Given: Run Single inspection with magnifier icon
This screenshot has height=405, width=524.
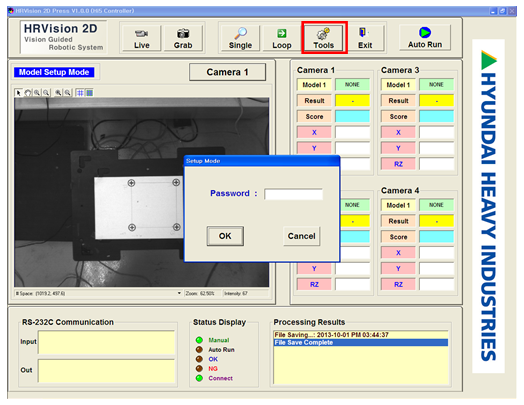Looking at the screenshot, I should (x=240, y=39).
